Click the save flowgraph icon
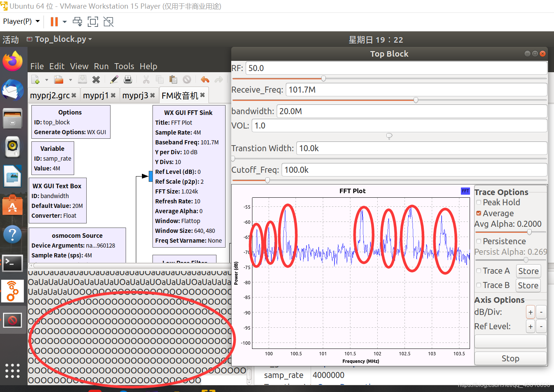The height and width of the screenshot is (392, 554). pyautogui.click(x=82, y=80)
